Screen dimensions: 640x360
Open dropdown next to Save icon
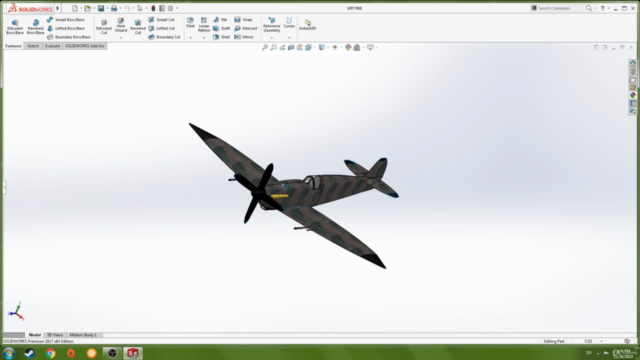pos(107,8)
